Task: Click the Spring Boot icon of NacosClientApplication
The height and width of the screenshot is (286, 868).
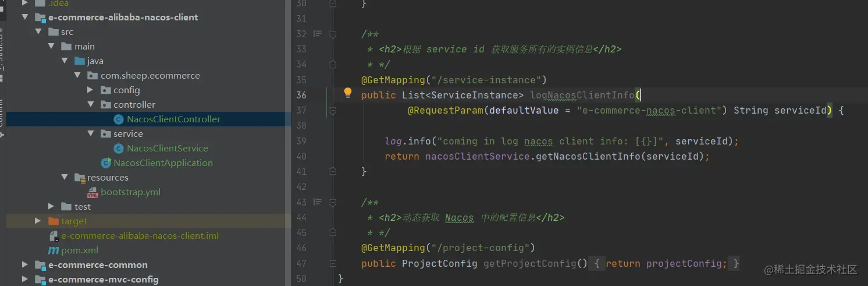Action: point(106,163)
